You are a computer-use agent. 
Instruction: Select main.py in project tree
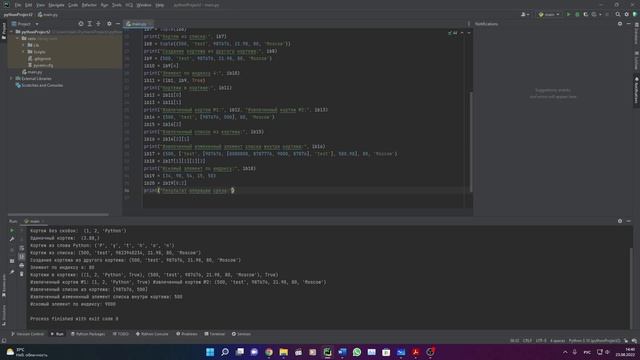[x=32, y=72]
